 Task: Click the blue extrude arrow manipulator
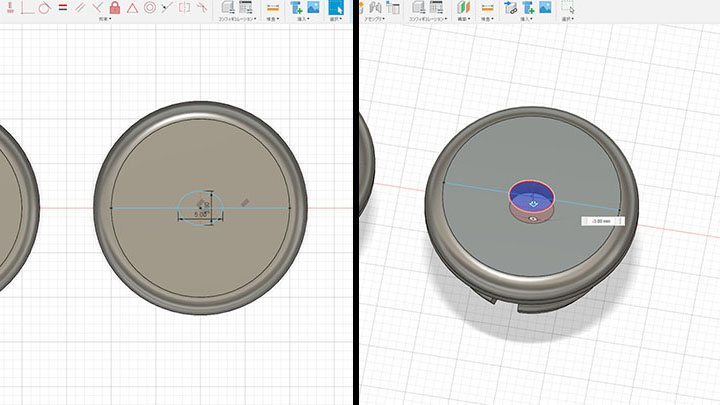pyautogui.click(x=533, y=203)
